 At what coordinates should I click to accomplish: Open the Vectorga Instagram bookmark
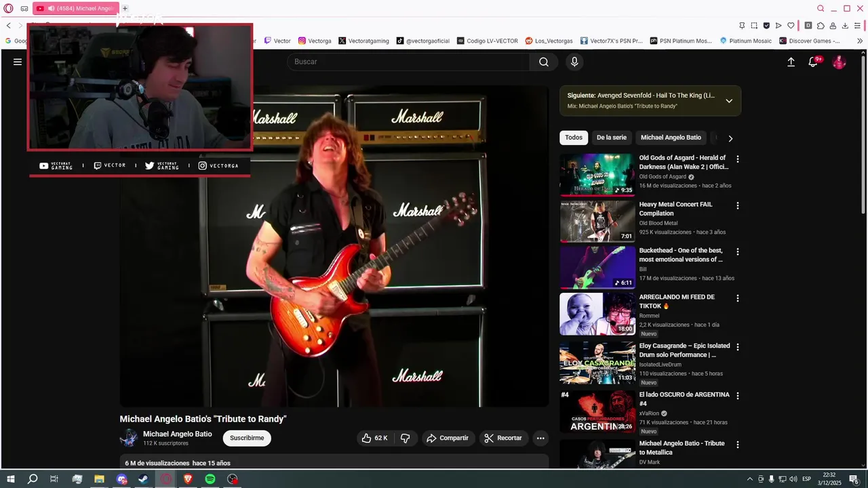[x=315, y=41]
